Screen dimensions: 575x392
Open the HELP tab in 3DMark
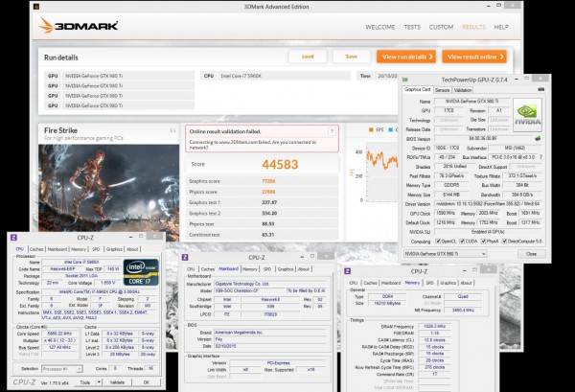(501, 27)
